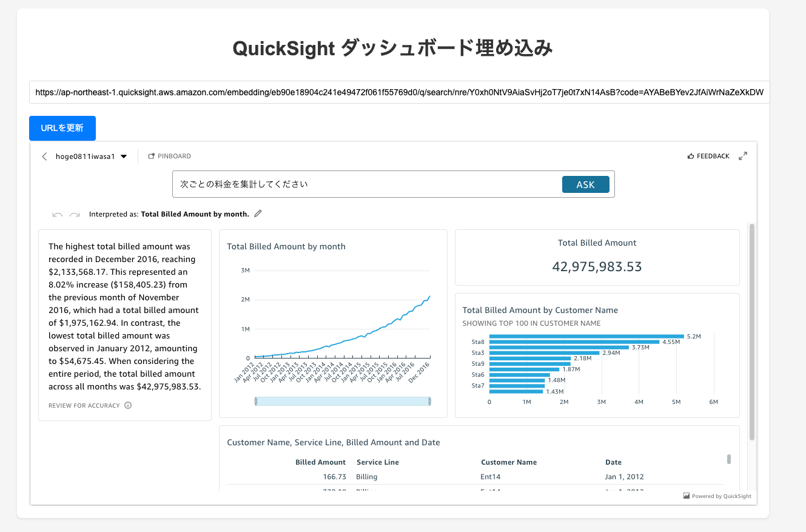Click the FEEDBACK thumbs-up button
The height and width of the screenshot is (532, 806).
[x=708, y=157]
